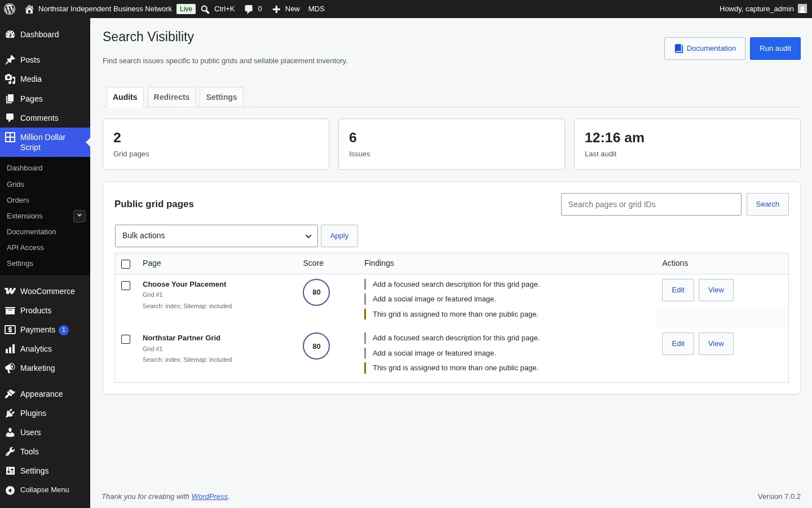The width and height of the screenshot is (812, 508).
Task: Click the Marketing megaphone icon
Action: (10, 368)
